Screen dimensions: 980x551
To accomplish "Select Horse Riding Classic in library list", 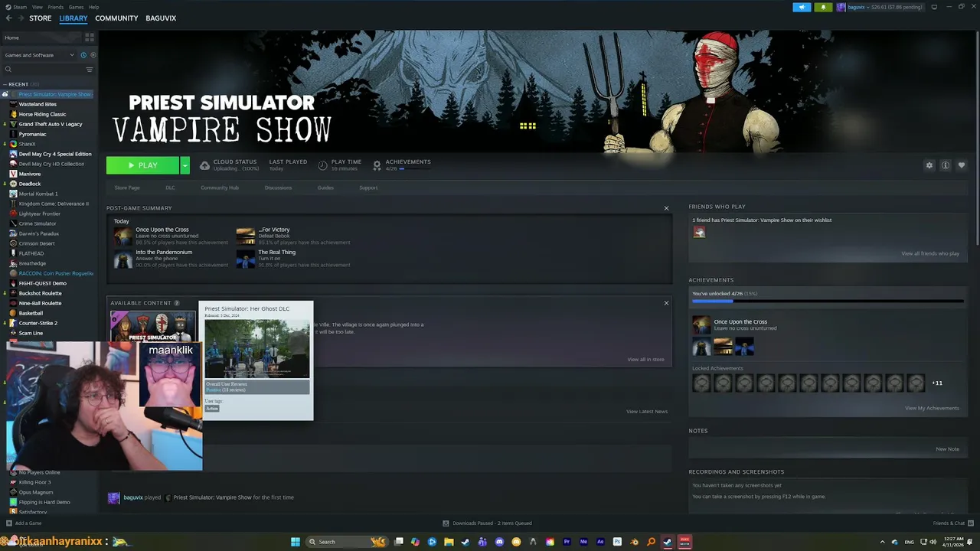I will pyautogui.click(x=42, y=114).
